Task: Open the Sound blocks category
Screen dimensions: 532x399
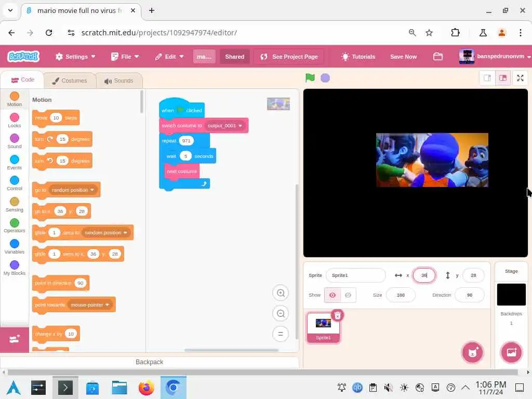Action: tap(14, 141)
